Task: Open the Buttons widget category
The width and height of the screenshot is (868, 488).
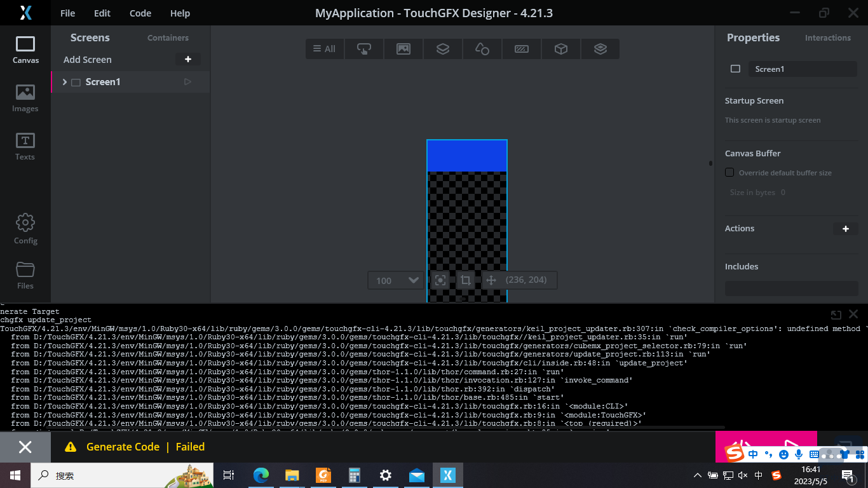Action: (364, 49)
